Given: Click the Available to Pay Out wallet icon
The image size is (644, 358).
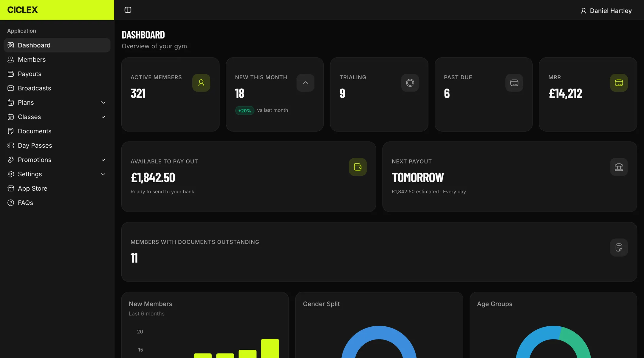Looking at the screenshot, I should 358,167.
